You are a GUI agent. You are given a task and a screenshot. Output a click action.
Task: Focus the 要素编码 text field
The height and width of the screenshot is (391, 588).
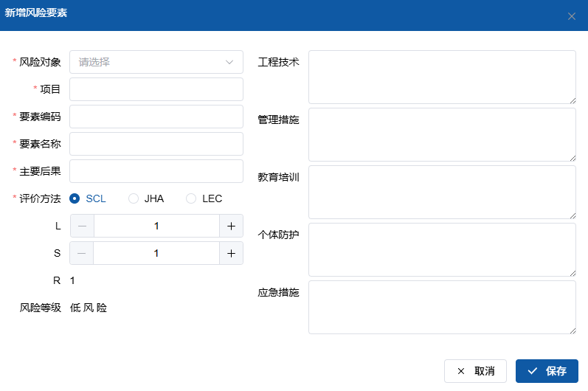(x=156, y=117)
